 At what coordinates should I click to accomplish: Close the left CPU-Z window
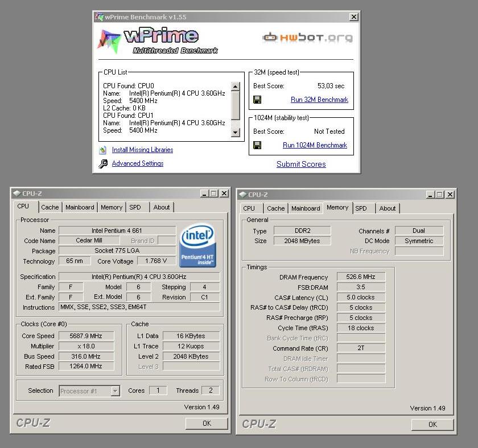click(x=224, y=194)
